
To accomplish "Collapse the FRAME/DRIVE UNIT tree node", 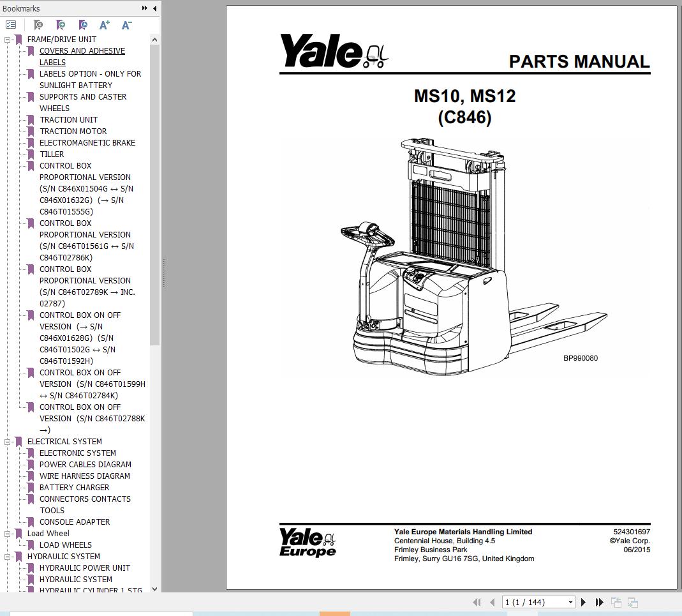I will [6, 39].
